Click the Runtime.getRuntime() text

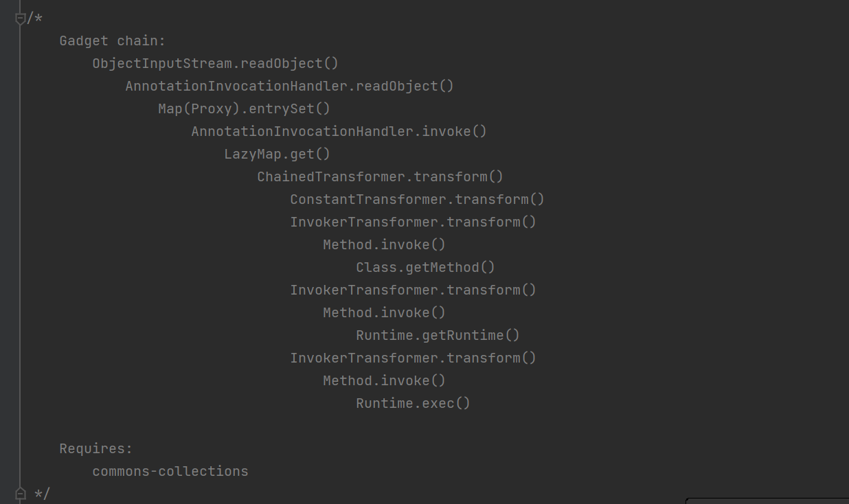pyautogui.click(x=438, y=336)
